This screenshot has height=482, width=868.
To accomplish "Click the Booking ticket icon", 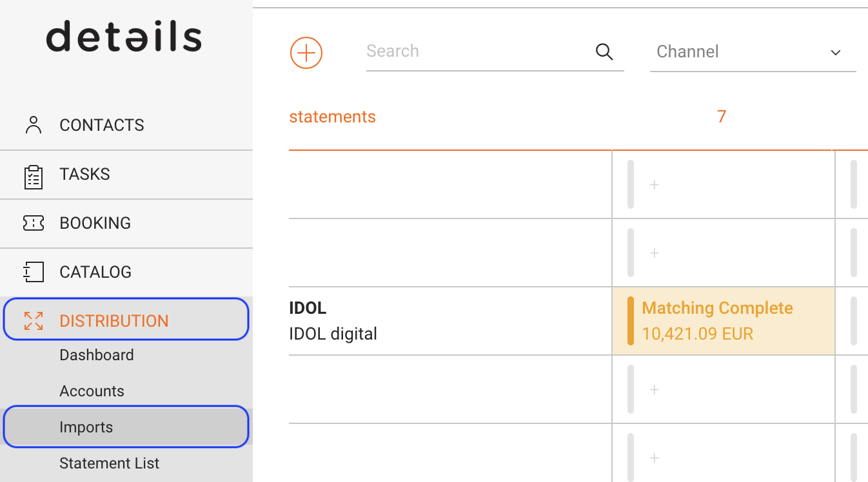I will [34, 223].
